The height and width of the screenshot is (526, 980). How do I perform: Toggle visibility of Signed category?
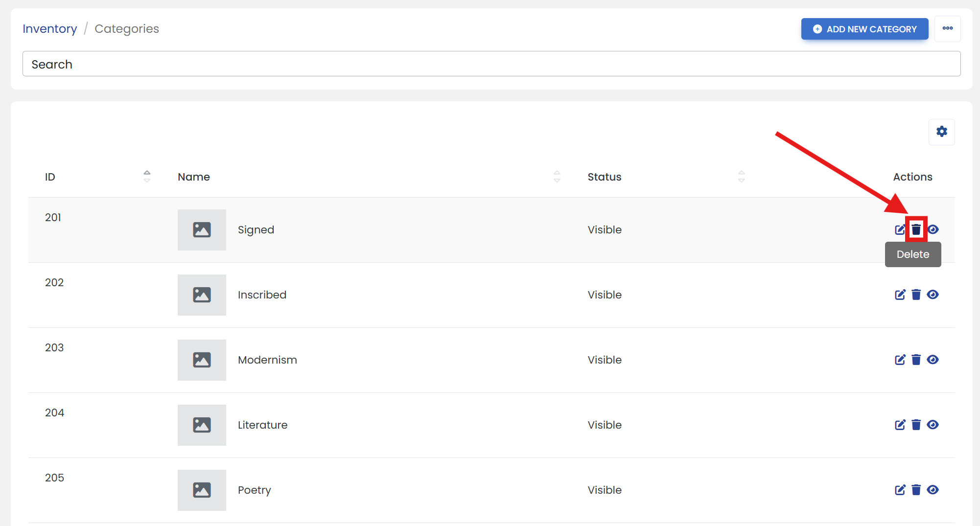[933, 229]
